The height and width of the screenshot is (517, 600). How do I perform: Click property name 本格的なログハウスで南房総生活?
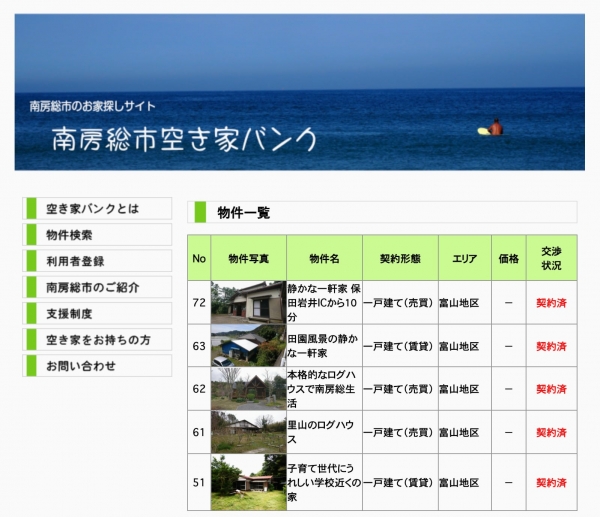(x=322, y=389)
